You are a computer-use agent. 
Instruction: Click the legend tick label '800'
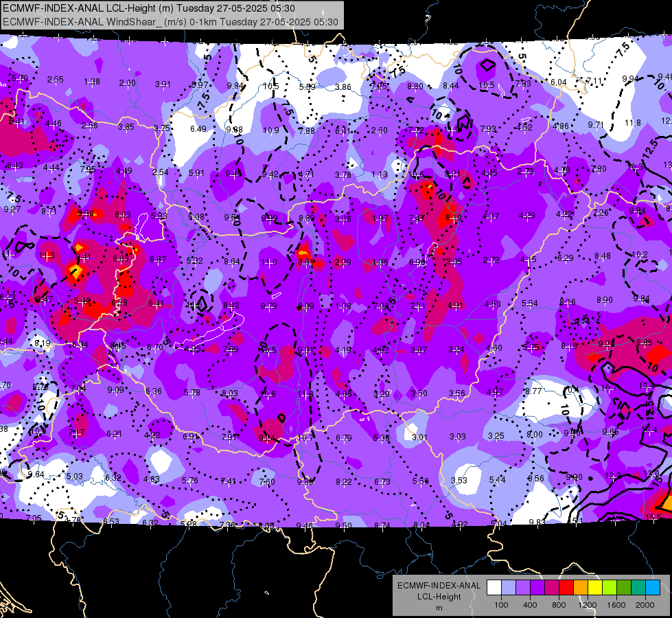click(559, 605)
